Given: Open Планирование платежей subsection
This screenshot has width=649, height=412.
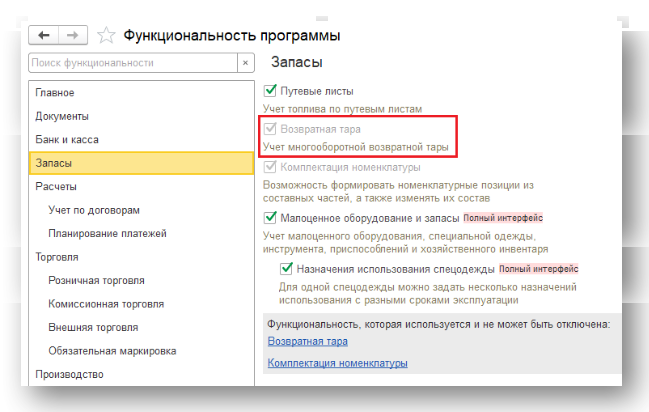Looking at the screenshot, I should coord(141,234).
